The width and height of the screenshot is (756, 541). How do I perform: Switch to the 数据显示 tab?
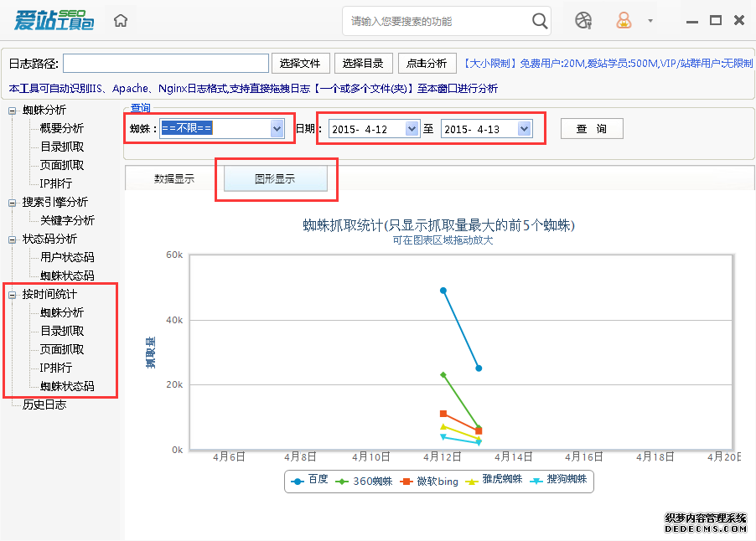pos(174,178)
